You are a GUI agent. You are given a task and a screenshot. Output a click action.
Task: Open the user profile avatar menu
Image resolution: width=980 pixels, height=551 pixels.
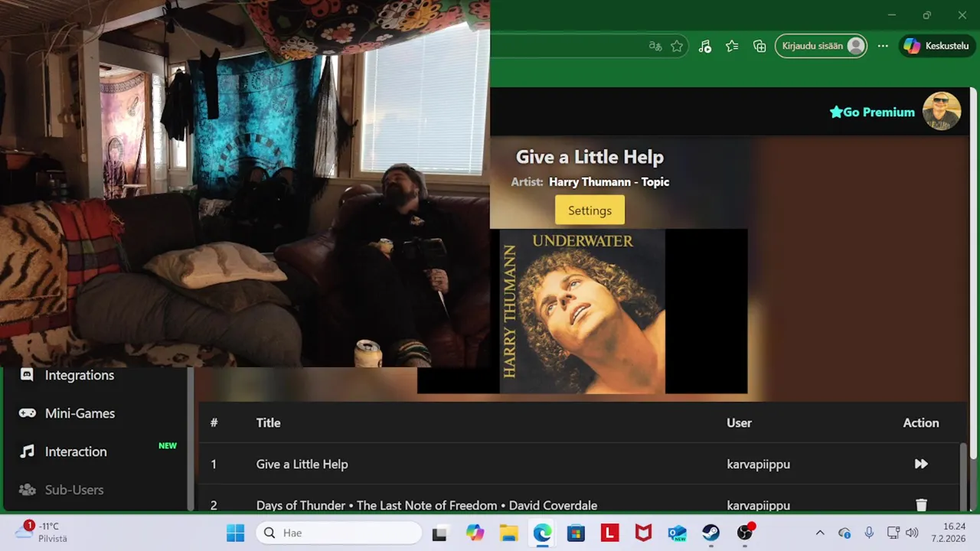[942, 111]
